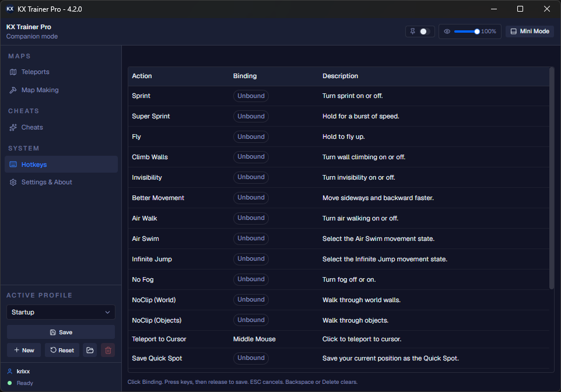Select the Hotkeys page

click(61, 164)
